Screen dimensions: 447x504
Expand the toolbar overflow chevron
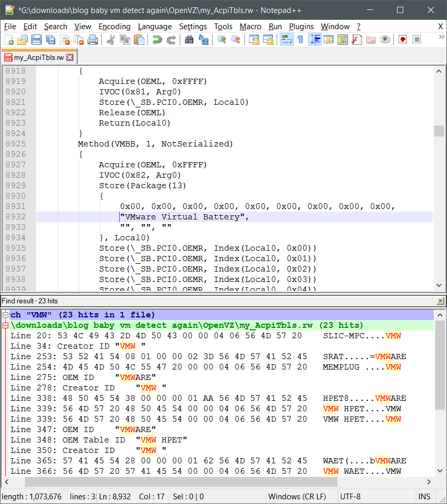pos(441,38)
